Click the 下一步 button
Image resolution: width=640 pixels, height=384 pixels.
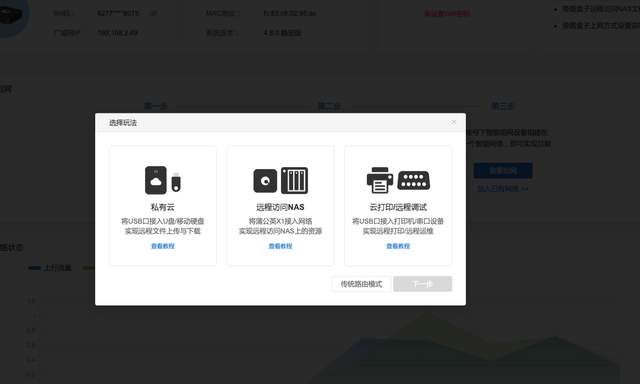click(422, 284)
